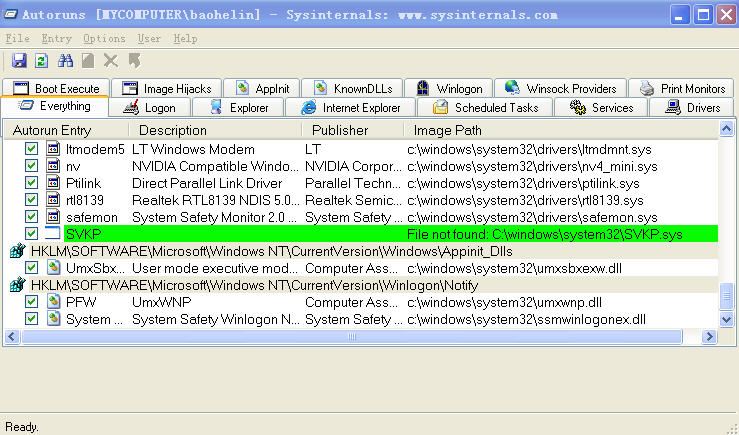739x435 pixels.
Task: Click the horizontal scrollbar right arrow
Action: click(x=709, y=336)
